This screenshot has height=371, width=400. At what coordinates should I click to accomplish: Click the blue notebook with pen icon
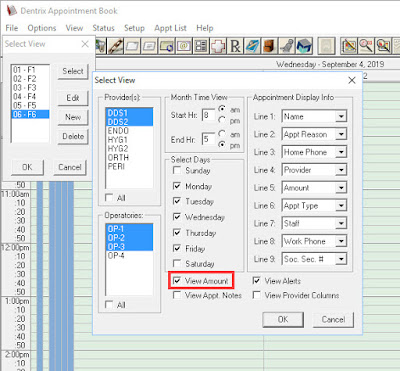click(252, 46)
